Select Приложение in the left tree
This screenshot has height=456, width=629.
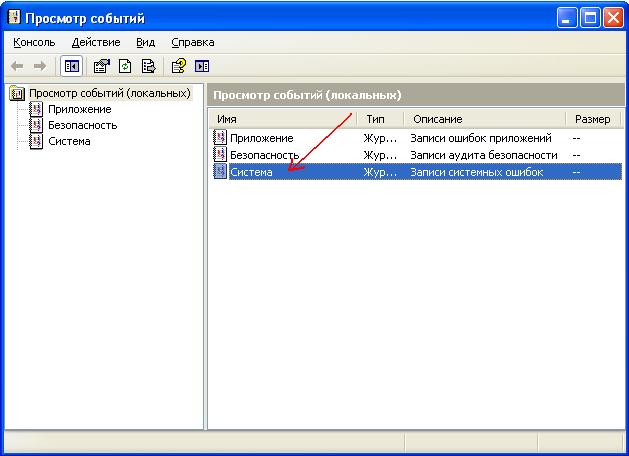(x=79, y=109)
